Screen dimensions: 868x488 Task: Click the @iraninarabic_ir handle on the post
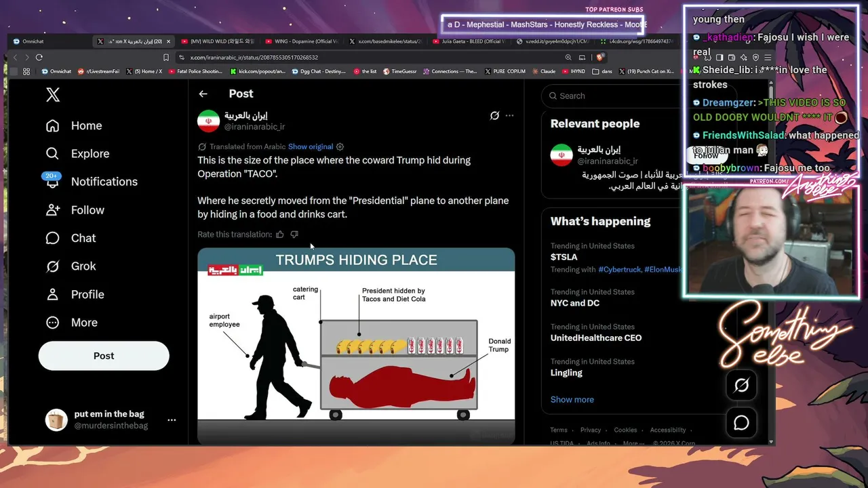pos(254,127)
